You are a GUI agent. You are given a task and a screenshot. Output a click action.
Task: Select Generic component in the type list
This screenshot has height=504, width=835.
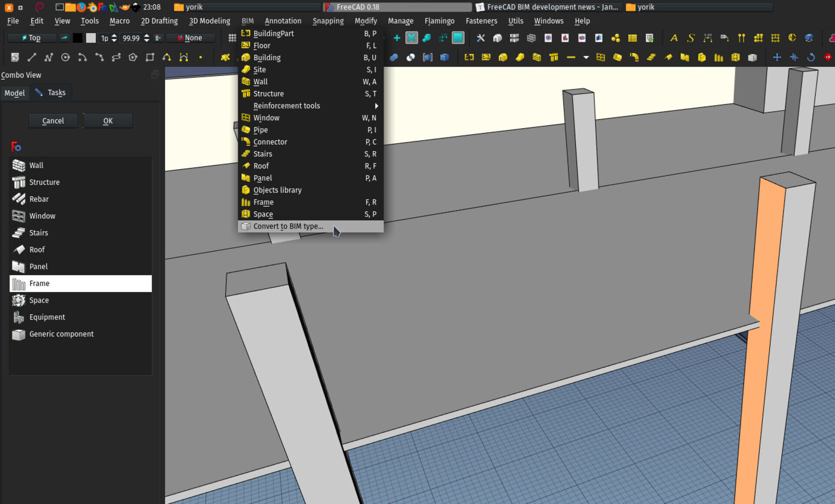click(61, 334)
